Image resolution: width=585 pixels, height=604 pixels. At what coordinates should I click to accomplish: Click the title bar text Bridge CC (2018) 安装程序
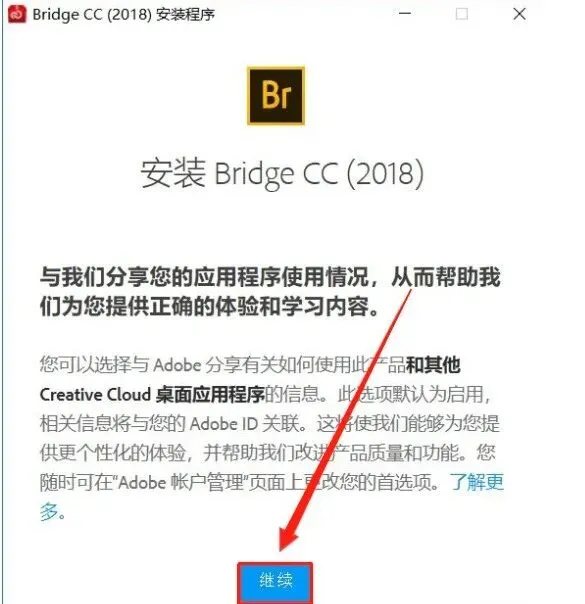[x=123, y=15]
